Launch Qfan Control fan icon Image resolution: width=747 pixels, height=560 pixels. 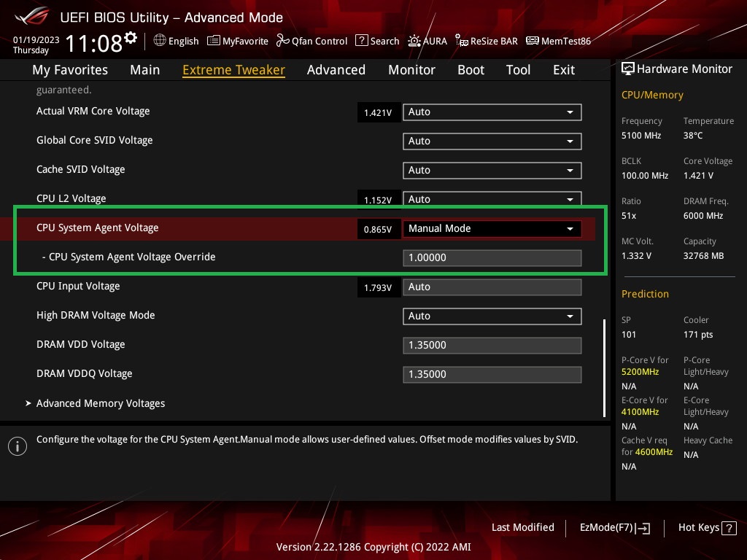point(283,41)
